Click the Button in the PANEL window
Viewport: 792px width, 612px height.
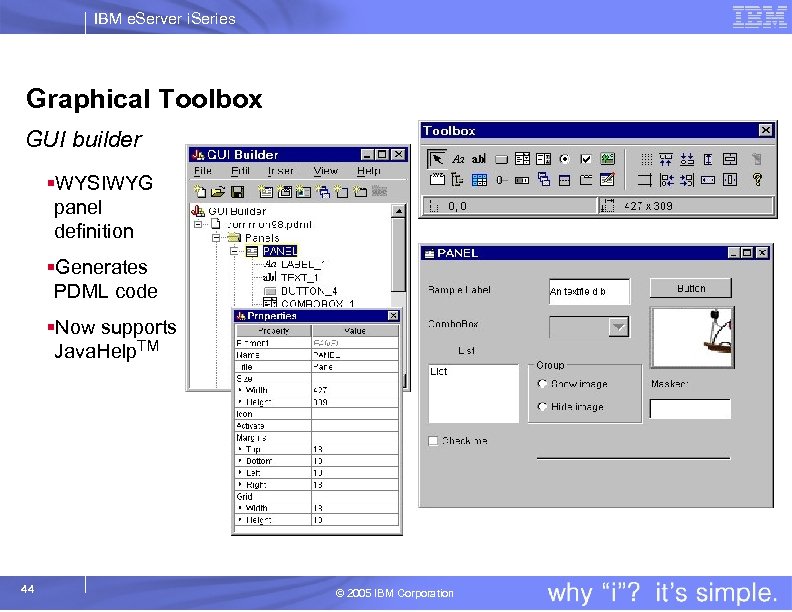click(x=690, y=288)
